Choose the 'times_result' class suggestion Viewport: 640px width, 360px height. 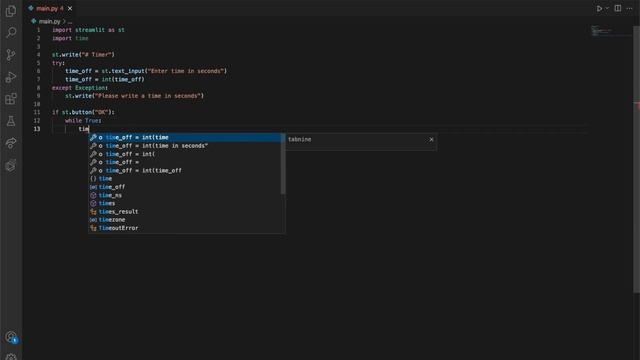click(184, 211)
